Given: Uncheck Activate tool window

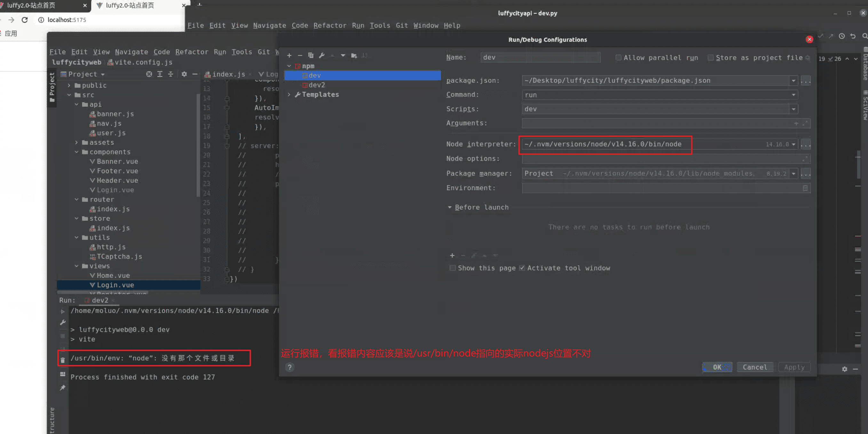Looking at the screenshot, I should coord(522,268).
